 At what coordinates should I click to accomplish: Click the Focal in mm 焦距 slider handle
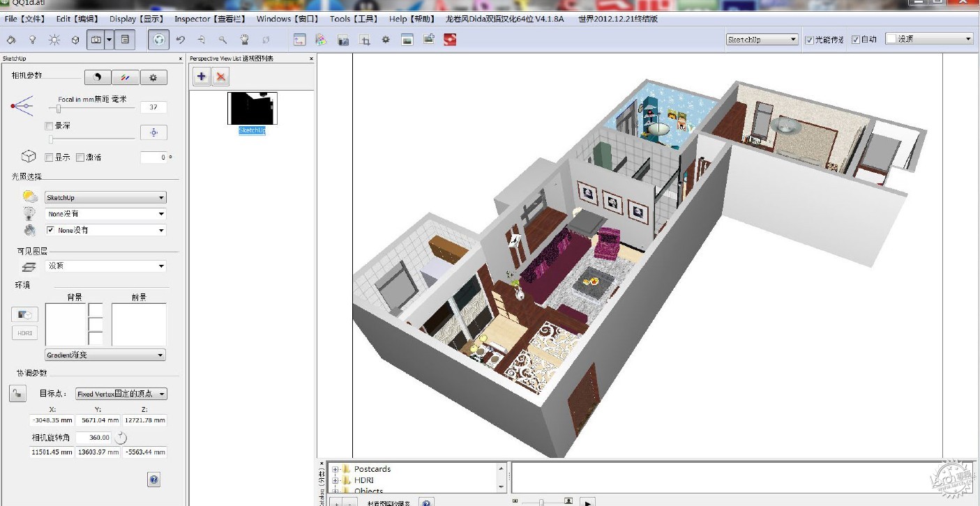tap(59, 109)
